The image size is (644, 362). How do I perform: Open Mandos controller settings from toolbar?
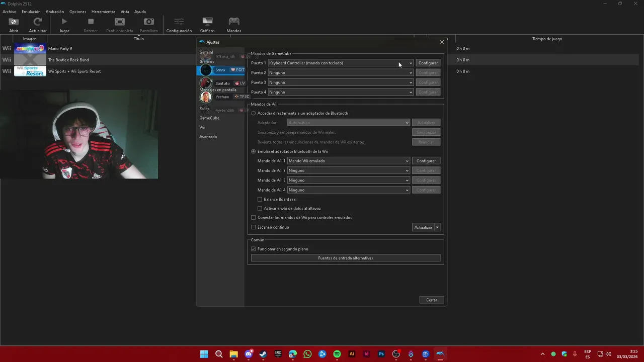[x=234, y=25]
